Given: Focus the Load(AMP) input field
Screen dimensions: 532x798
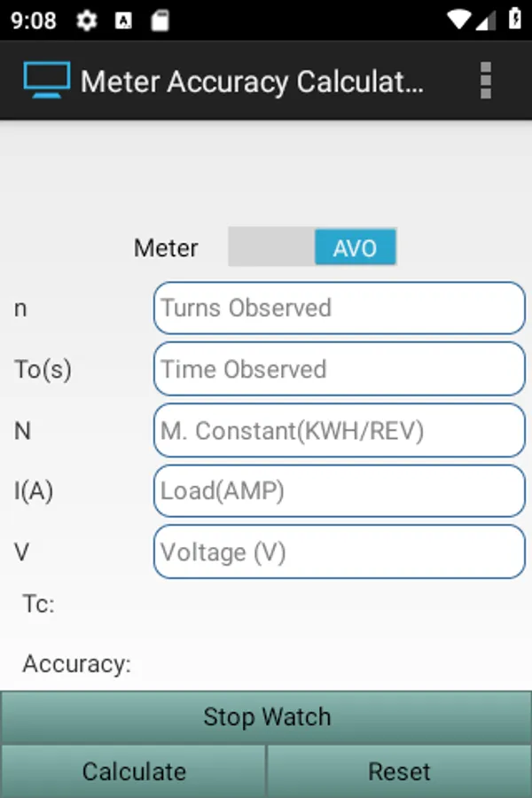Looking at the screenshot, I should click(x=339, y=491).
